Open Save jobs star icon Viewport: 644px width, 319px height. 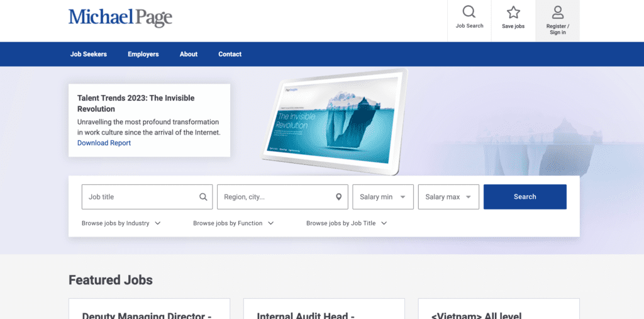coord(513,13)
